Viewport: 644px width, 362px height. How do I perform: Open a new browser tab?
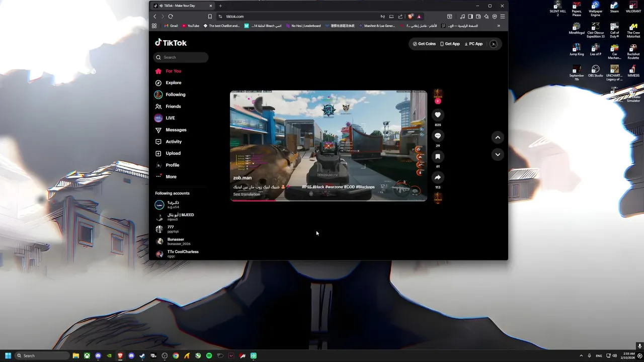(220, 6)
